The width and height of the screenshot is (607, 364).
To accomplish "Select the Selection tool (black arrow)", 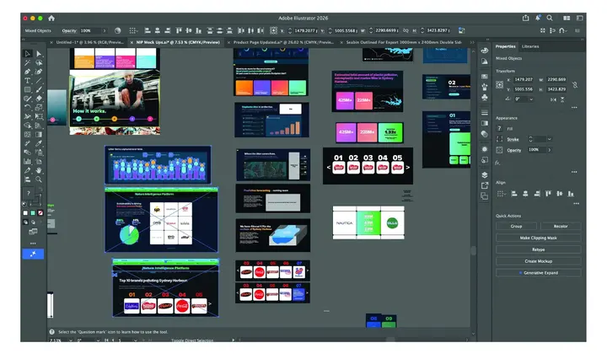I will [x=28, y=54].
